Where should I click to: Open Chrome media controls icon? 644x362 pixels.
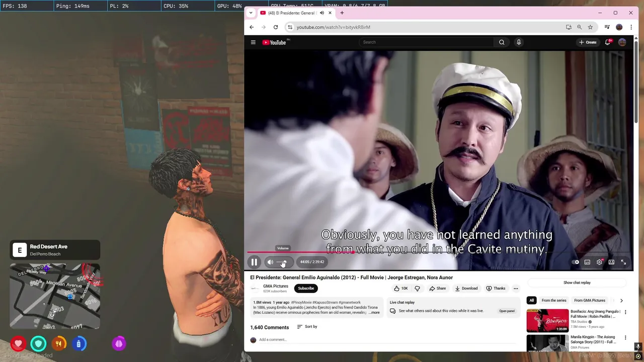(607, 27)
